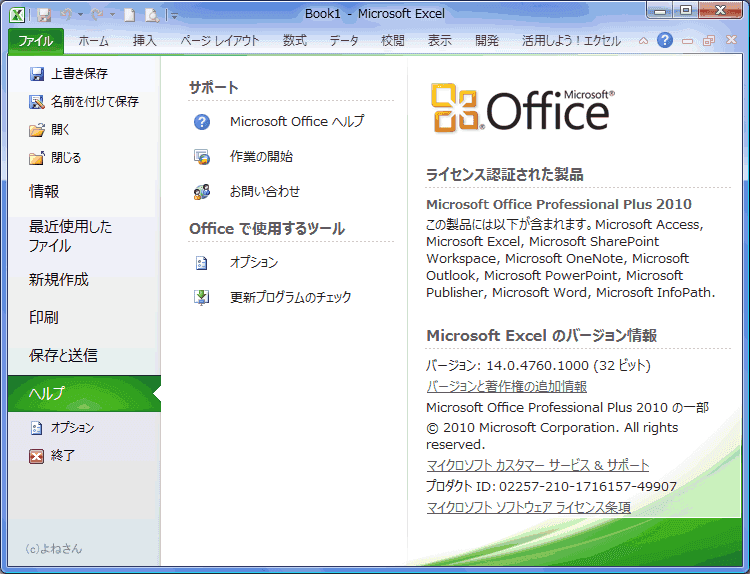The height and width of the screenshot is (574, 750).
Task: Click the Undo arrow in quick access toolbar
Action: 66,15
